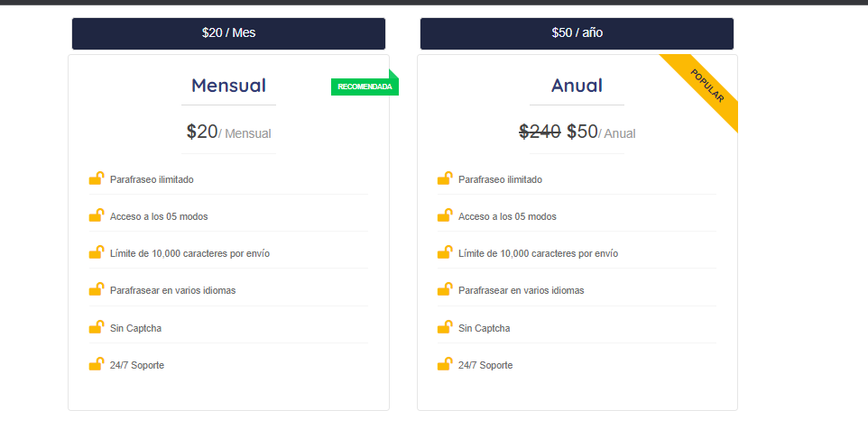Click Mensual plan's Parafrasear en varios idiomas text
This screenshot has width=868, height=429.
click(172, 291)
